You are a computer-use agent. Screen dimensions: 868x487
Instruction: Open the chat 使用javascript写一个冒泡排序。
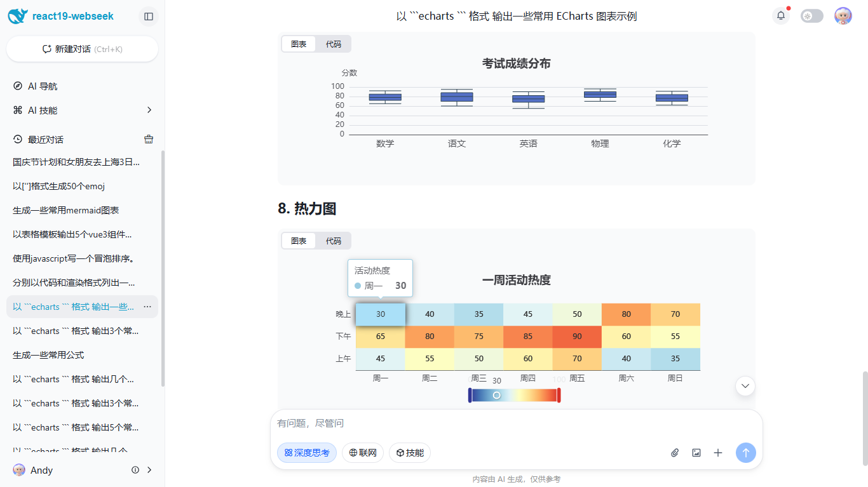pyautogui.click(x=83, y=258)
